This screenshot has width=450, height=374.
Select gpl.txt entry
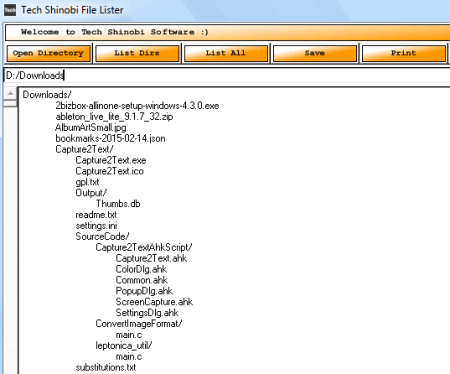87,182
